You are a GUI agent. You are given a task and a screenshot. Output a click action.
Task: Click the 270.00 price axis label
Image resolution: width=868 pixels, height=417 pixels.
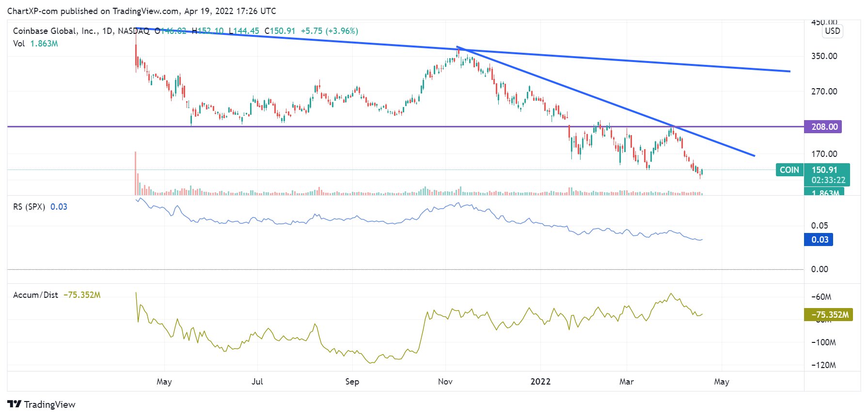pyautogui.click(x=824, y=92)
